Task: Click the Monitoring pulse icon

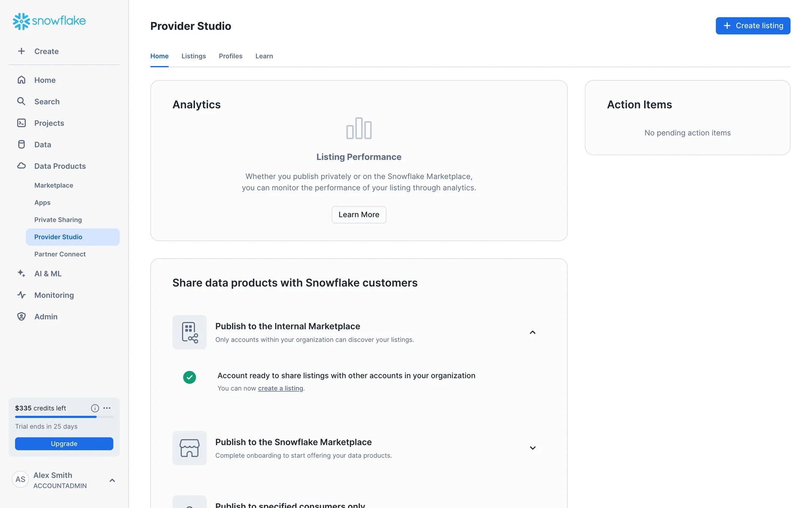Action: tap(21, 295)
